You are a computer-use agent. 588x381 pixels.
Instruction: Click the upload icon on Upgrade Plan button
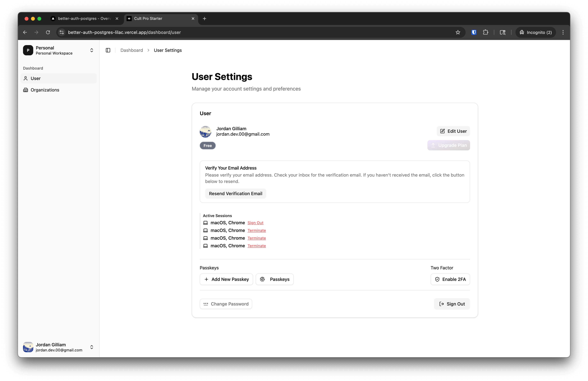click(x=433, y=145)
